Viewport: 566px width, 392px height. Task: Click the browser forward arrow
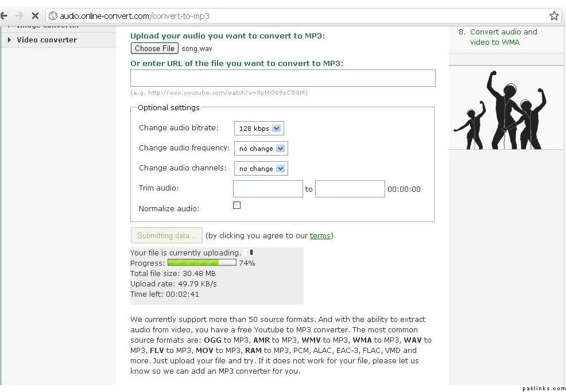tap(19, 16)
